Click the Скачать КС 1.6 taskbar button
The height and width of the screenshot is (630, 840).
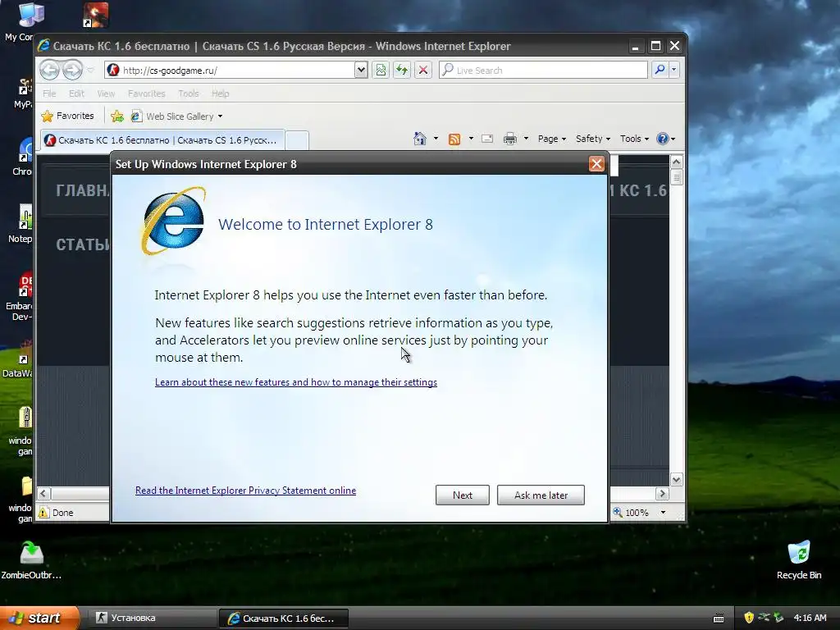(284, 619)
